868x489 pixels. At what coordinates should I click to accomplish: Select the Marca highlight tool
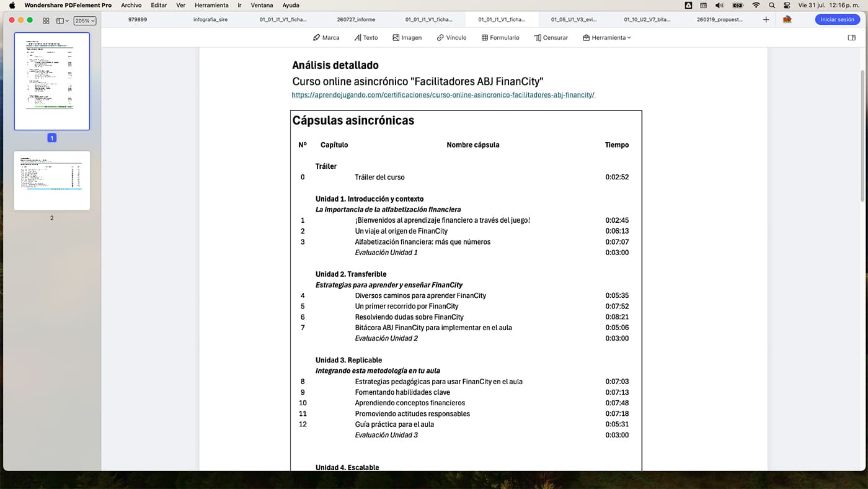click(x=326, y=38)
